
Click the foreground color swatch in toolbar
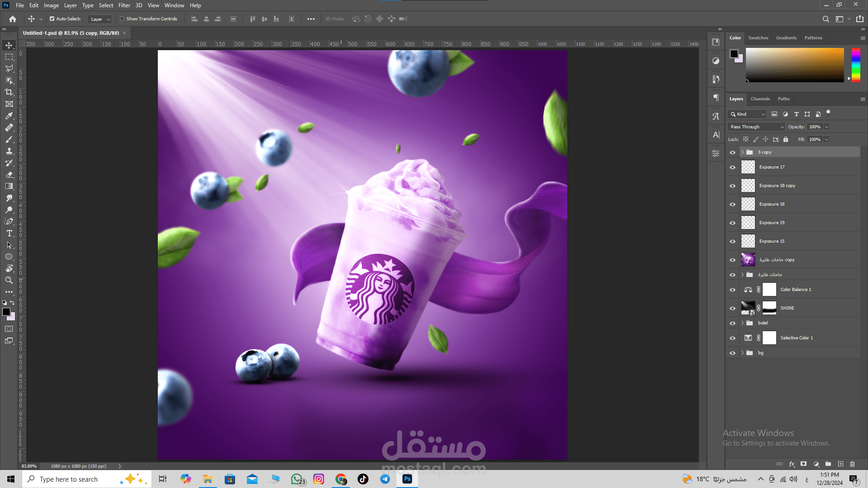pos(6,312)
